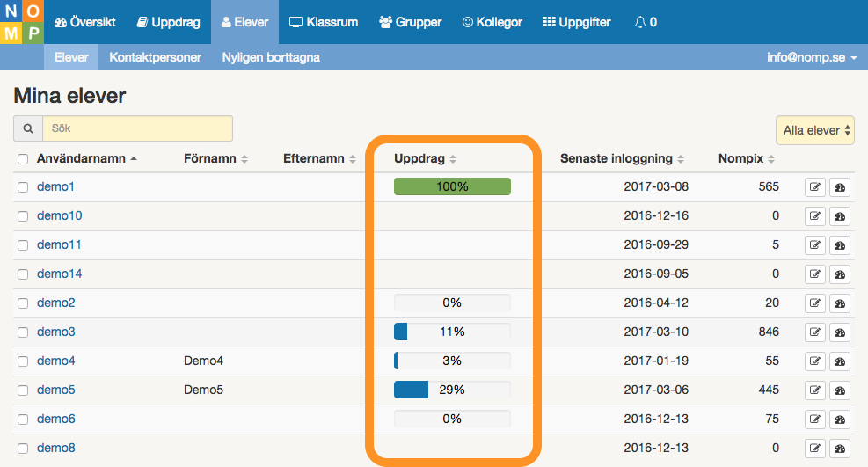Check the box beside demo11
The image size is (868, 467).
23,245
